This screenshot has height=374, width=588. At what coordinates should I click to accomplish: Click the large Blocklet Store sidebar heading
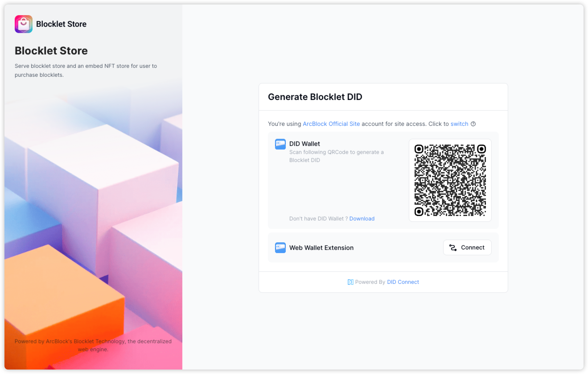click(x=51, y=51)
